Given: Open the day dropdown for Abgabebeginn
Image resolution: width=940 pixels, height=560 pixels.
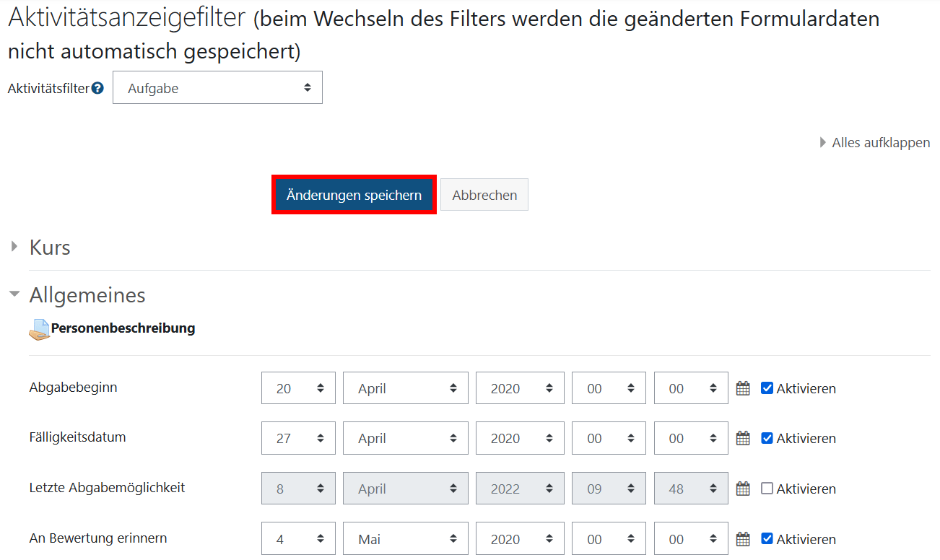Looking at the screenshot, I should pyautogui.click(x=298, y=388).
